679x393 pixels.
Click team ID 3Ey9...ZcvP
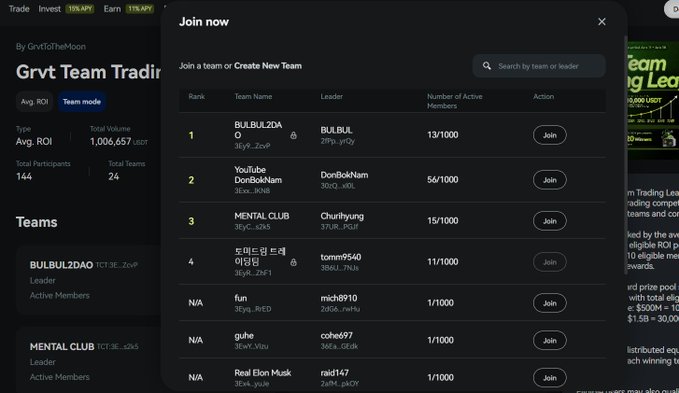pyautogui.click(x=252, y=146)
